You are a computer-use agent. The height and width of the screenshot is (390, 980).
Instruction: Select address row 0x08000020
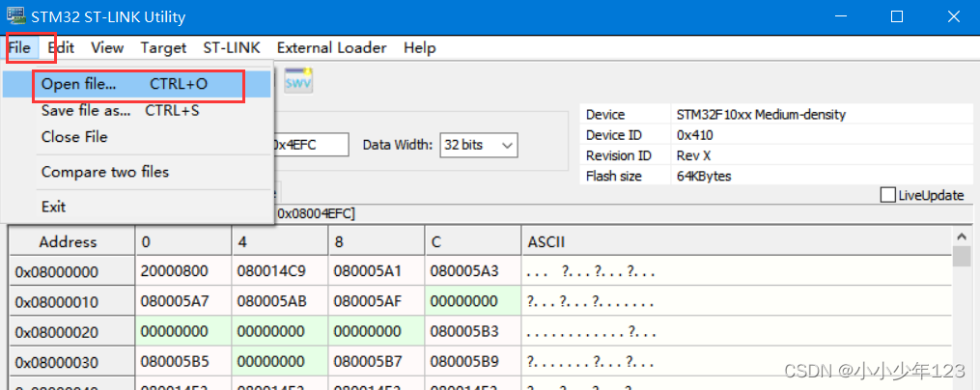click(x=71, y=332)
